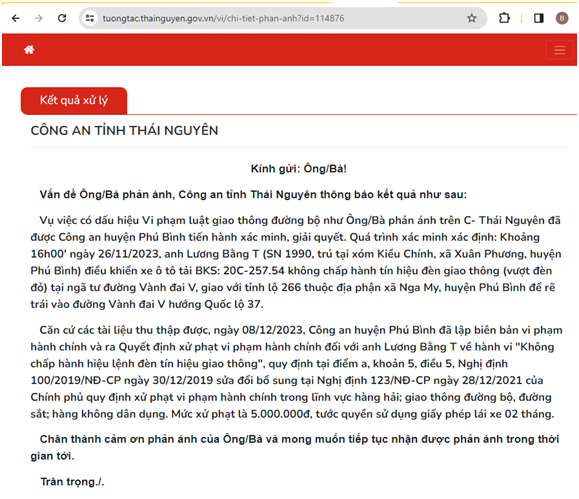The image size is (579, 499).
Task: Reload the current page
Action: [x=62, y=18]
